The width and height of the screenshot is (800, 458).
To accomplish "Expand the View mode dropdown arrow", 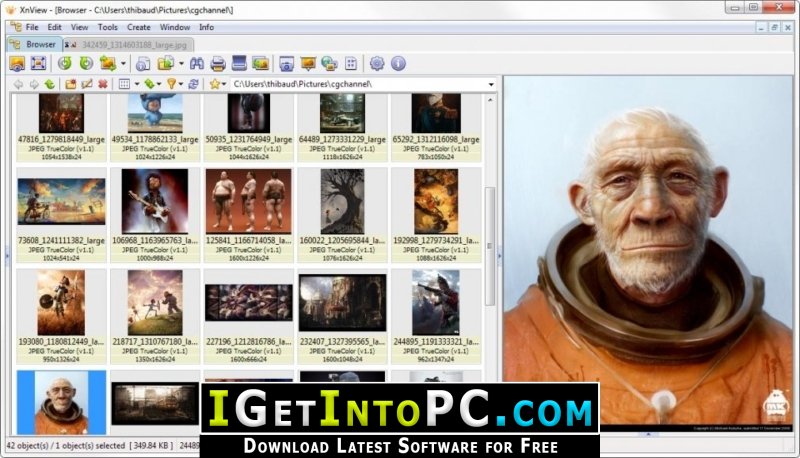I will point(137,85).
